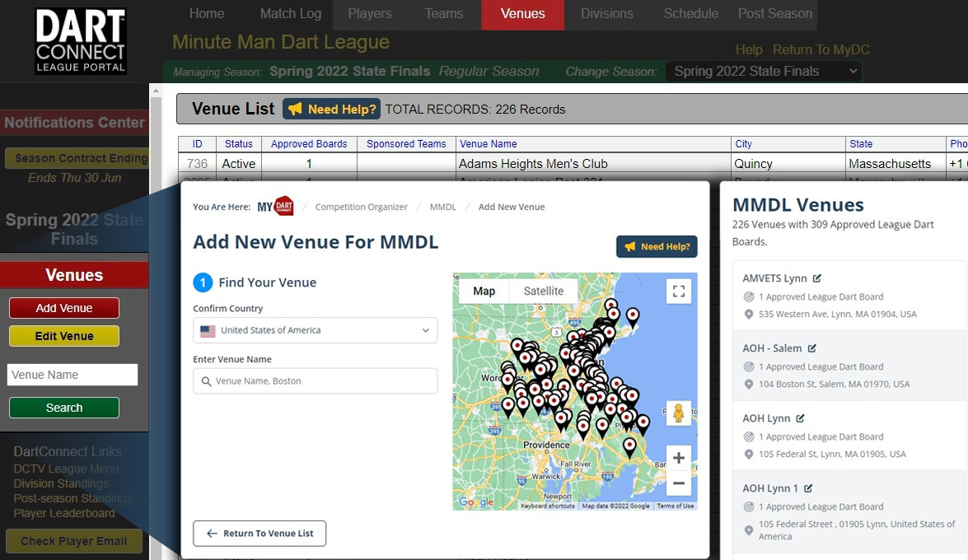Image resolution: width=968 pixels, height=560 pixels.
Task: Sort table by Status column header
Action: [x=238, y=144]
